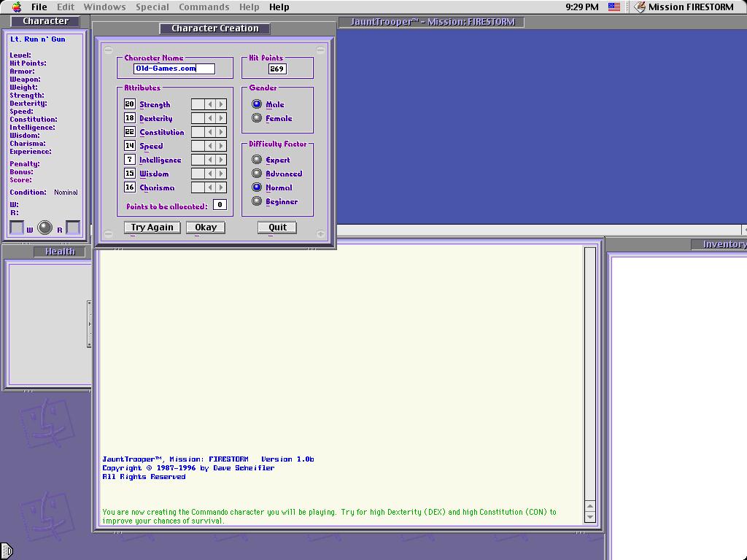Open the US flag keyboard menu
This screenshot has height=560, width=747.
coord(614,7)
